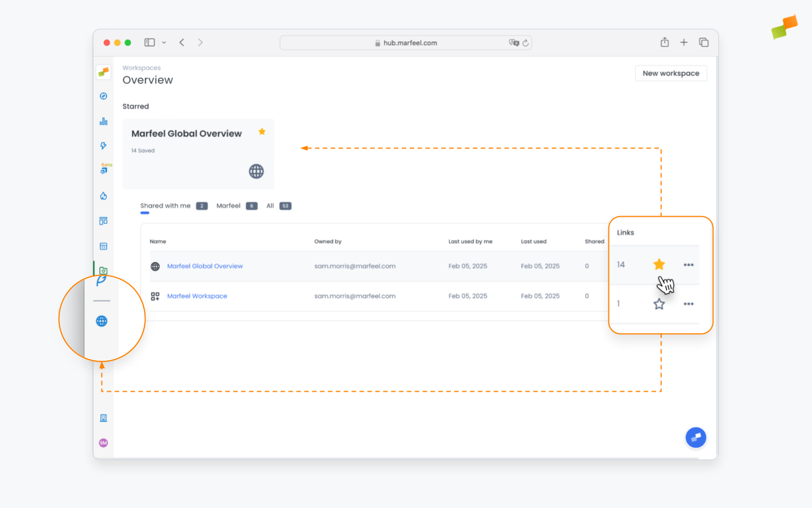
Task: Open the lightning bolt sidebar icon
Action: (103, 146)
